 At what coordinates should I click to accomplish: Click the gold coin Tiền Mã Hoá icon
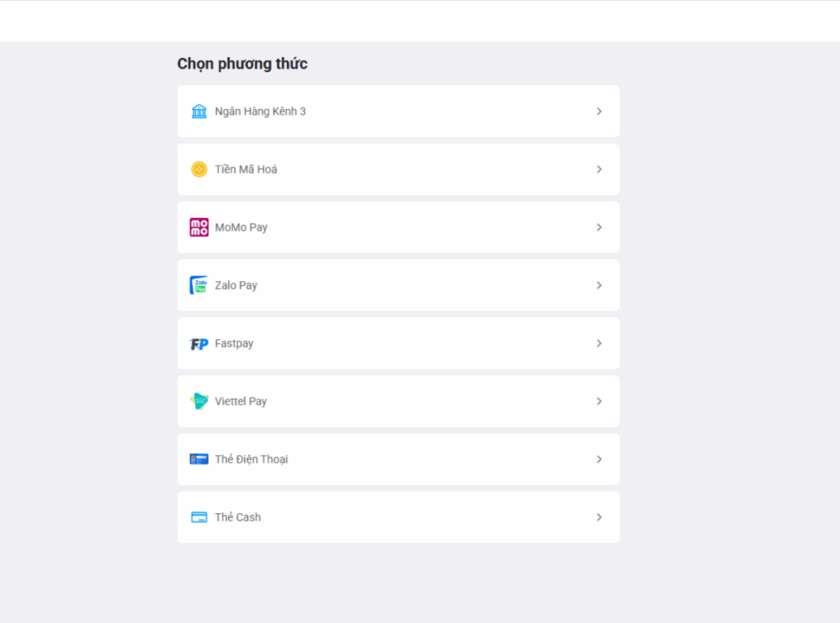(199, 169)
